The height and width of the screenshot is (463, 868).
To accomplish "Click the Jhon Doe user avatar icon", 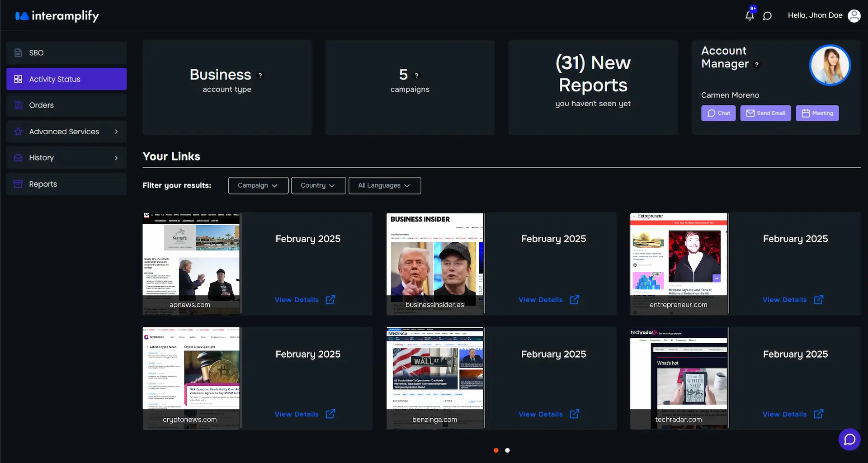I will (x=854, y=16).
